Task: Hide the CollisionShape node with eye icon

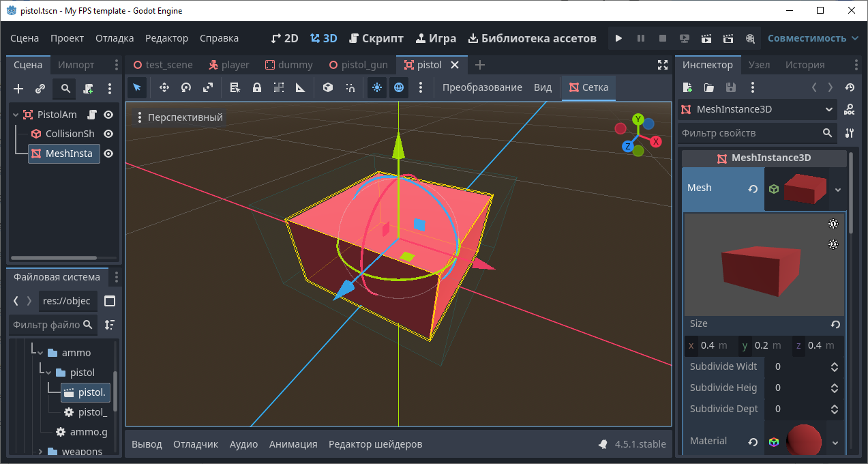Action: tap(108, 134)
